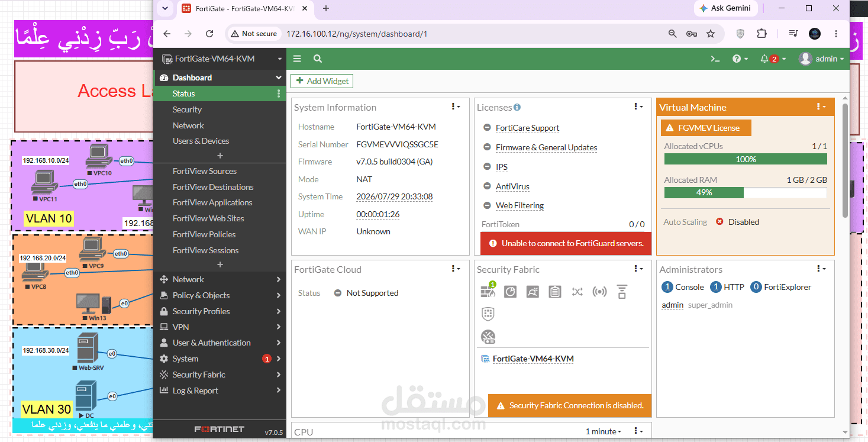Open Licenses widget options menu
This screenshot has height=442, width=868.
(638, 107)
